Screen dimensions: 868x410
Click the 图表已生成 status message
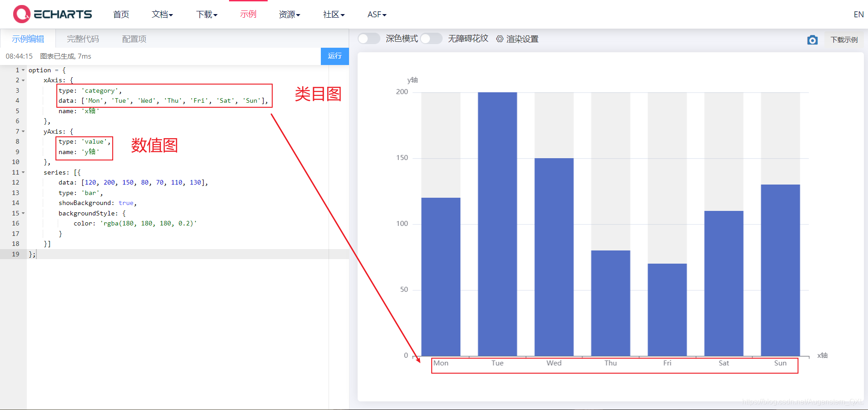(65, 56)
